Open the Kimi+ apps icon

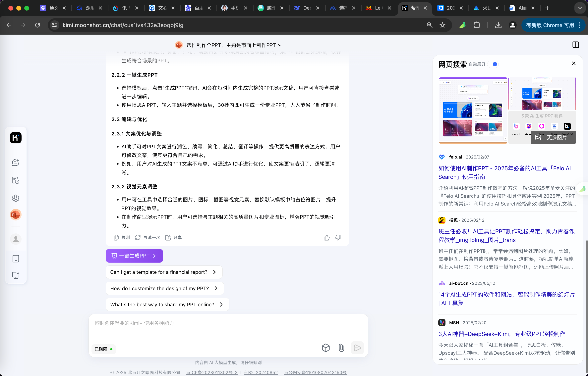coord(16,198)
